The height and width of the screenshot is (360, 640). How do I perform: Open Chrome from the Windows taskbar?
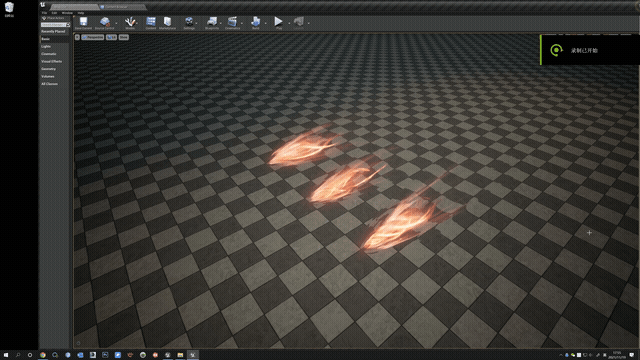[x=43, y=355]
